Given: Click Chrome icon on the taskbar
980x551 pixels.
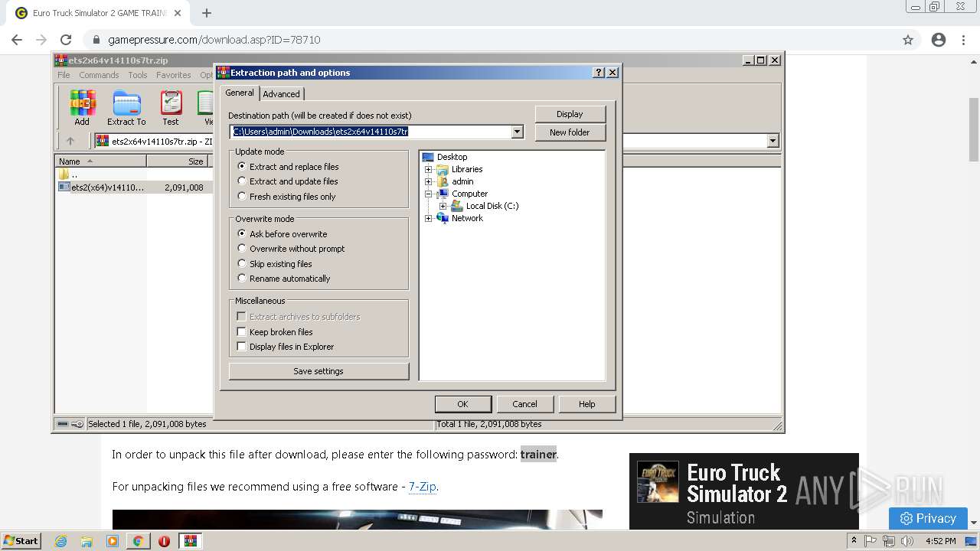Looking at the screenshot, I should (138, 541).
